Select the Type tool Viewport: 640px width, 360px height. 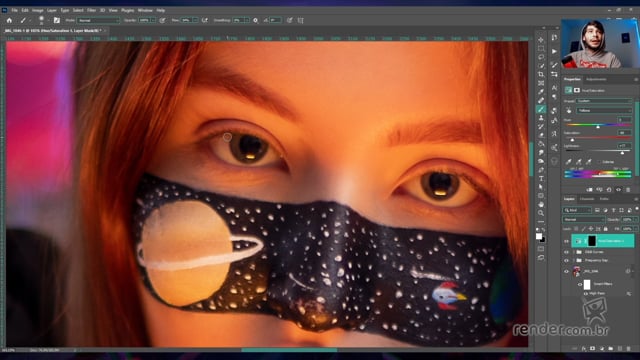pyautogui.click(x=541, y=179)
